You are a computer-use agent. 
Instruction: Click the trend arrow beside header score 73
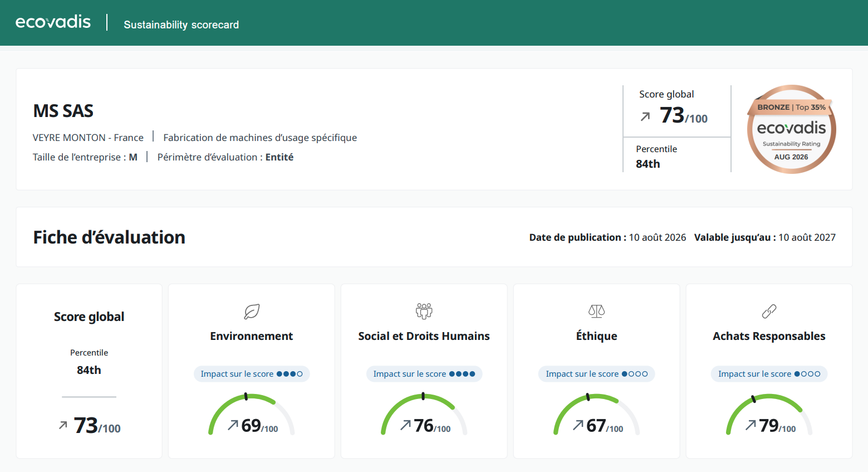click(x=645, y=116)
